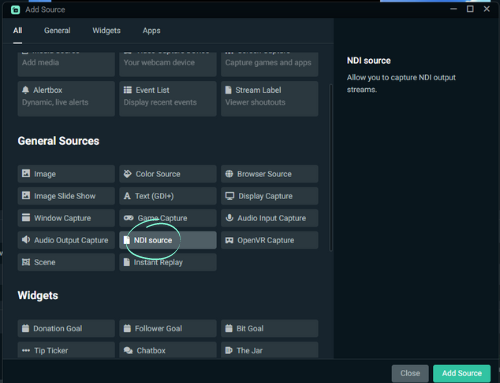Pick the Dynamic, live alerts description

click(55, 102)
